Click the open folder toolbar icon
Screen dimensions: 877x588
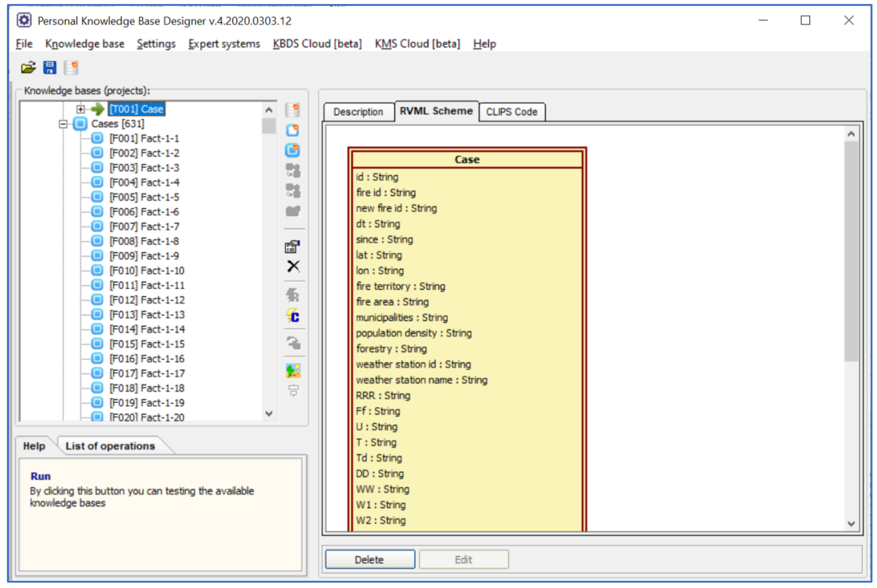[28, 68]
